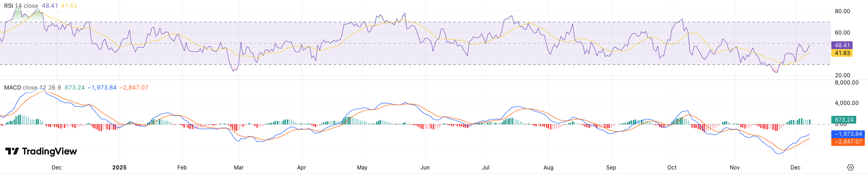Click the Jul label on time axis
The height and width of the screenshot is (174, 868).
point(486,168)
